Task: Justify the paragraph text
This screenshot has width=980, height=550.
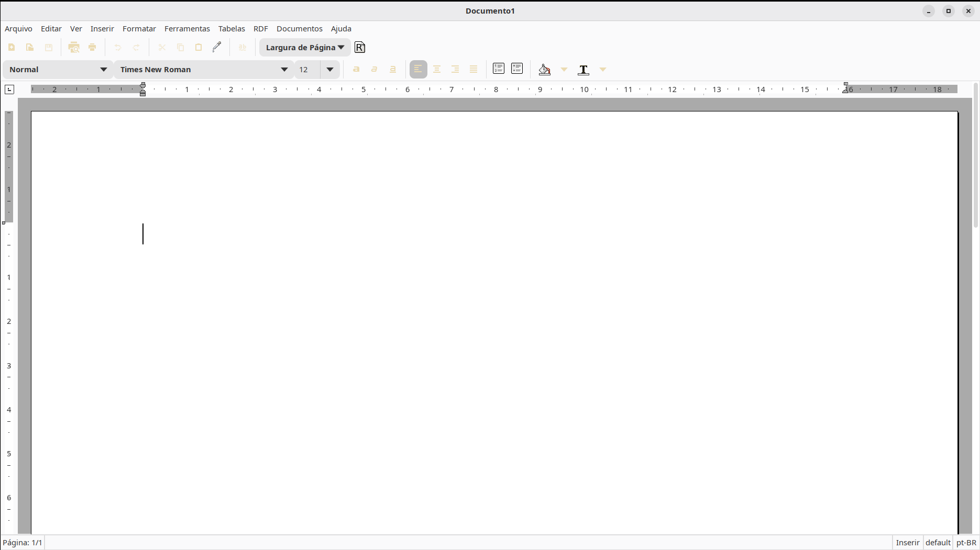Action: tap(474, 69)
